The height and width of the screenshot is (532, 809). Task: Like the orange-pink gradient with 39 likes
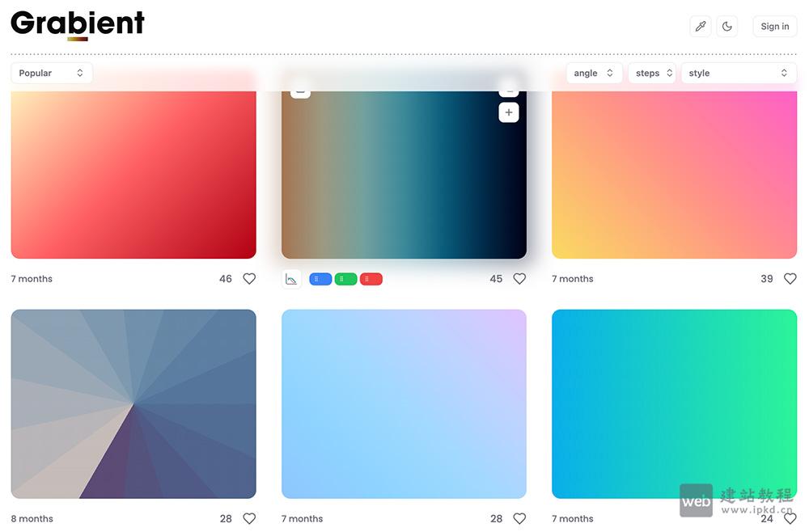[x=790, y=279]
